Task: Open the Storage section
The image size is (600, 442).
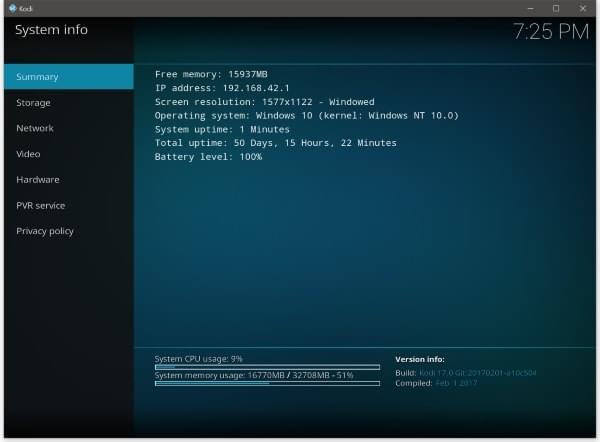Action: click(x=33, y=103)
